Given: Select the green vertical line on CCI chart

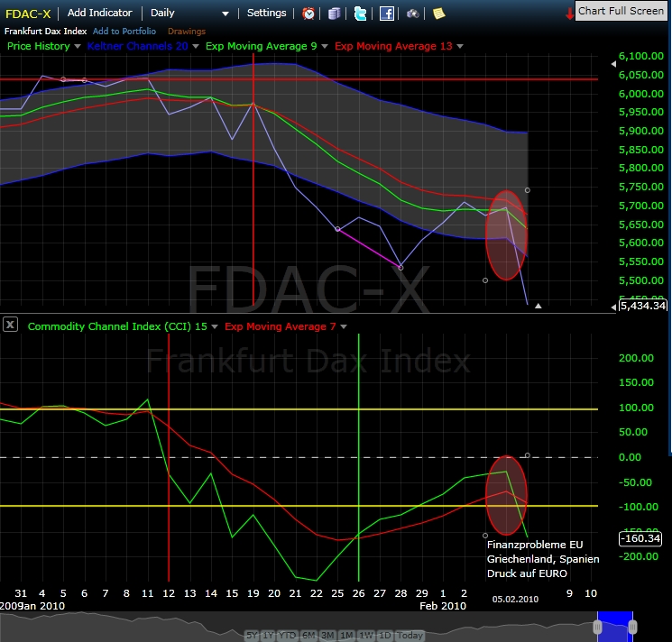Looking at the screenshot, I should (x=359, y=457).
